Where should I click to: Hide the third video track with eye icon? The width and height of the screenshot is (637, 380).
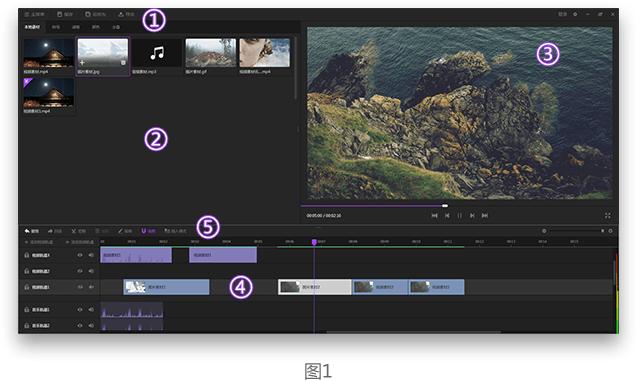(x=80, y=287)
